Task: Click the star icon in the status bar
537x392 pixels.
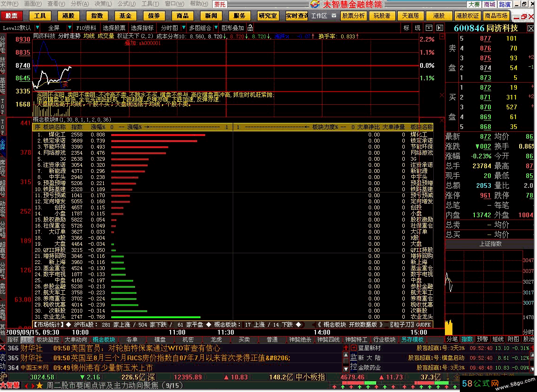Action: 39,386
